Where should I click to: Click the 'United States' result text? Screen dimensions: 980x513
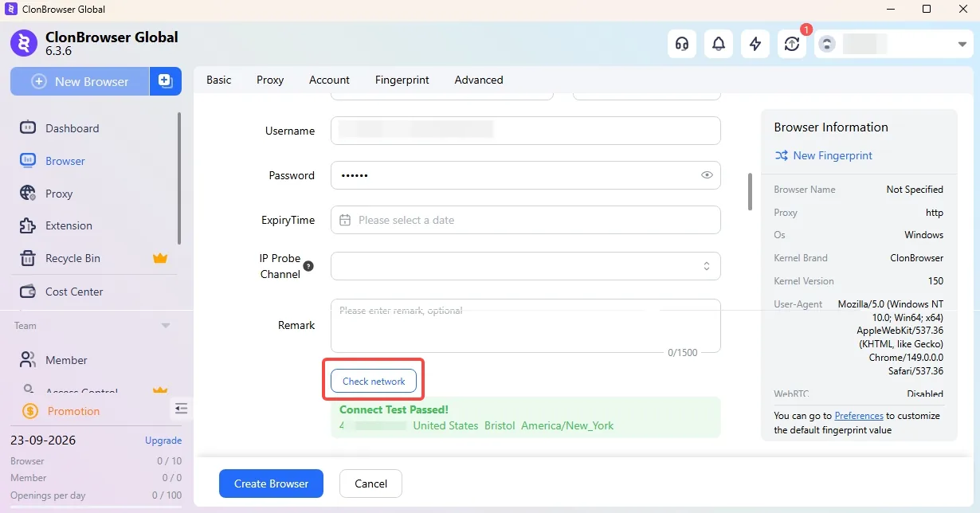[445, 425]
